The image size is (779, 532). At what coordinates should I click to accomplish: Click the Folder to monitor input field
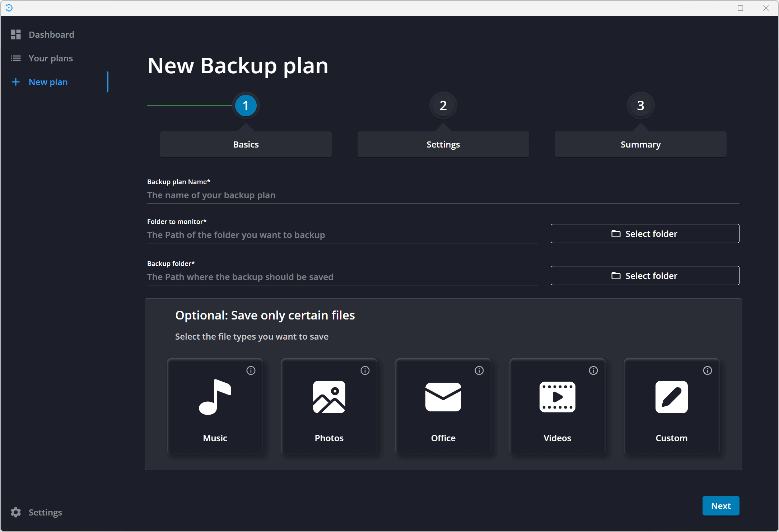coord(343,235)
